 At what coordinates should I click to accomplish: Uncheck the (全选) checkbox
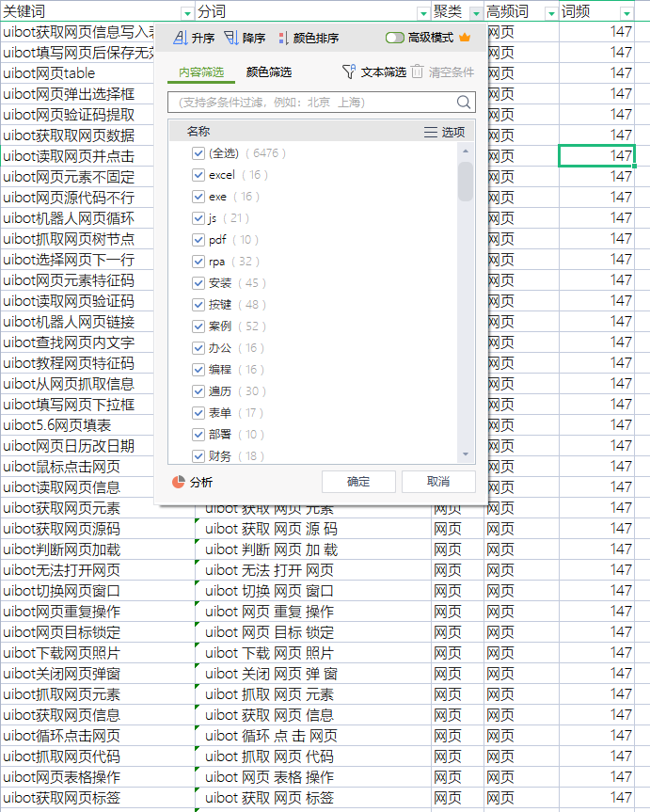[x=198, y=153]
